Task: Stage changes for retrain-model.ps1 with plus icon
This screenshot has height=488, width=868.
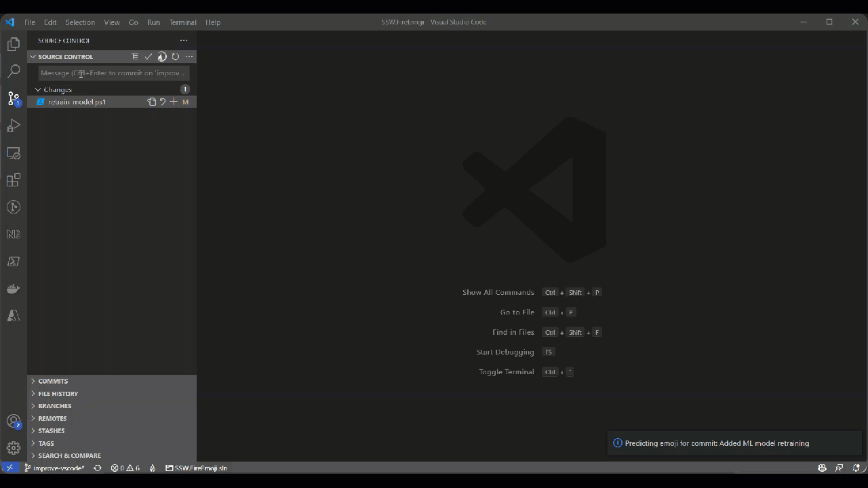Action: [x=174, y=102]
